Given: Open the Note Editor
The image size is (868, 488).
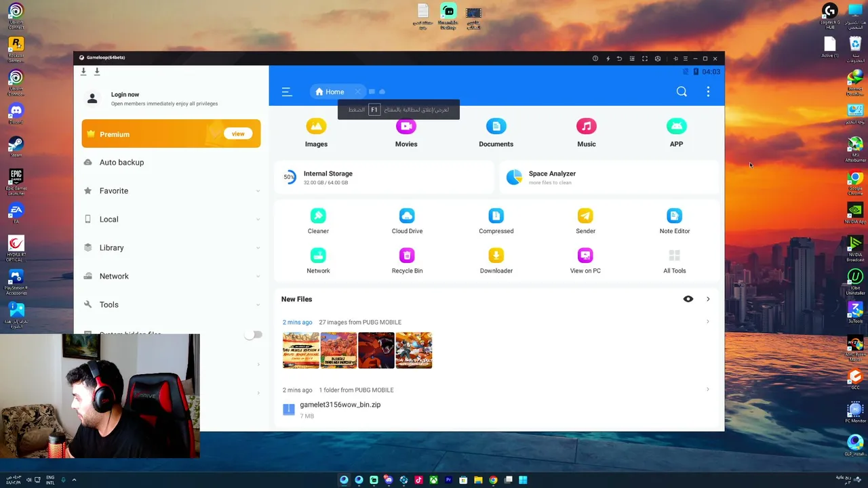Looking at the screenshot, I should pos(675,221).
